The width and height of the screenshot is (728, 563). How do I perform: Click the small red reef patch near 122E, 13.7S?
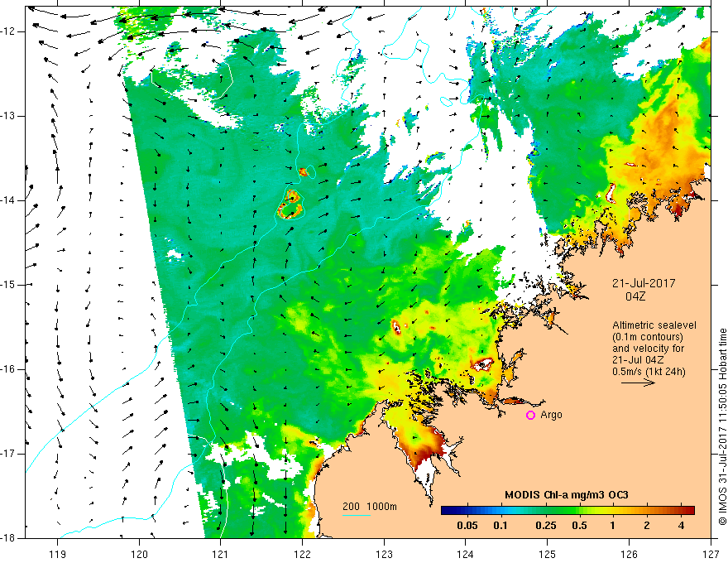coord(303,172)
